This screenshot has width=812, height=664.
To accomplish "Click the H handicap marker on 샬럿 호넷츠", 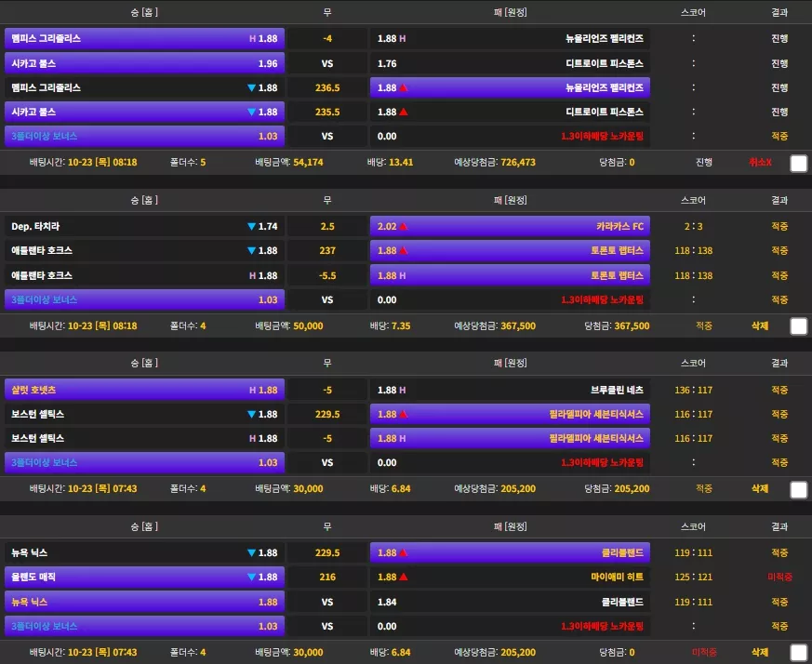I will coord(253,390).
